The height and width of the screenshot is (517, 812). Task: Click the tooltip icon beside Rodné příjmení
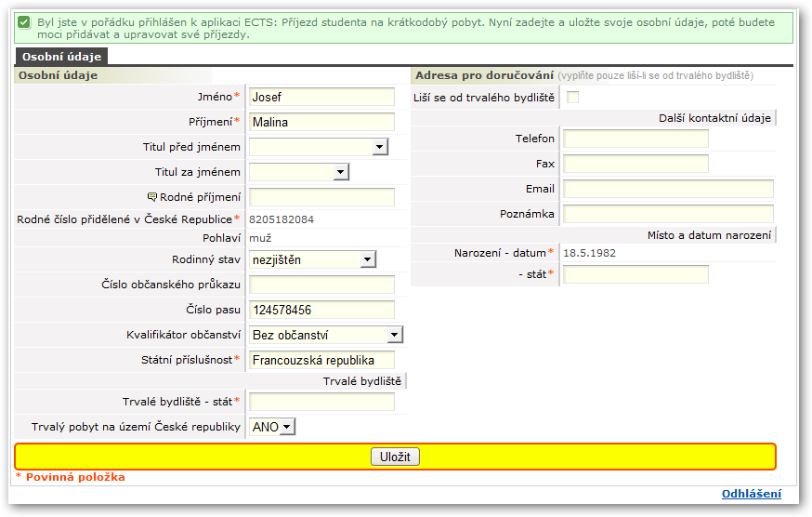[152, 197]
